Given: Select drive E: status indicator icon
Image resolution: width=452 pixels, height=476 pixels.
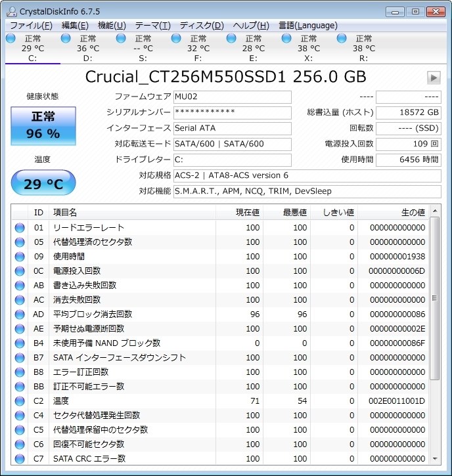Looking at the screenshot, I should 231,39.
